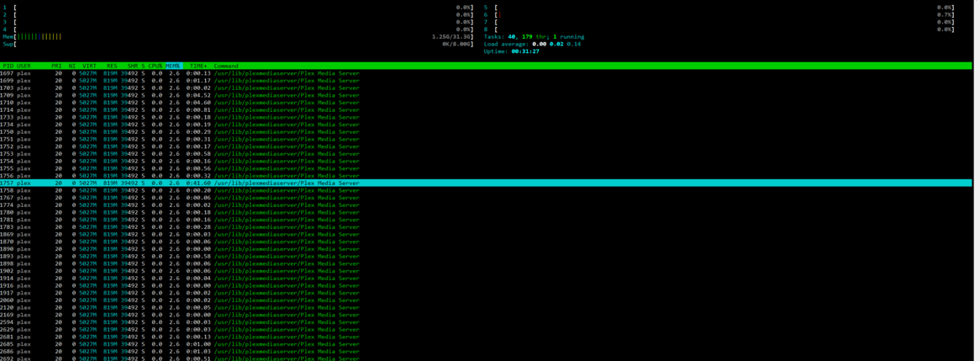This screenshot has width=980, height=361.
Task: Select process row with PID 1755
Action: click(x=487, y=168)
